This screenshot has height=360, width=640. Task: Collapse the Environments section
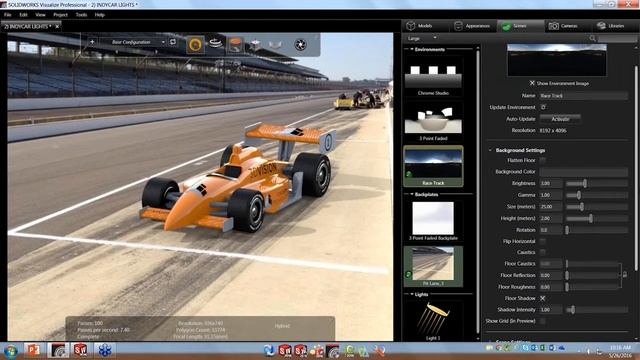pos(412,49)
